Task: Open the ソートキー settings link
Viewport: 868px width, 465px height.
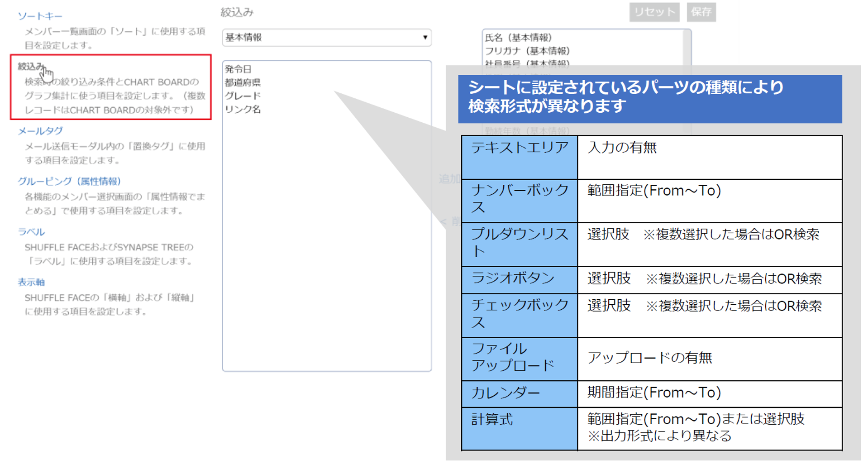Action: (40, 16)
